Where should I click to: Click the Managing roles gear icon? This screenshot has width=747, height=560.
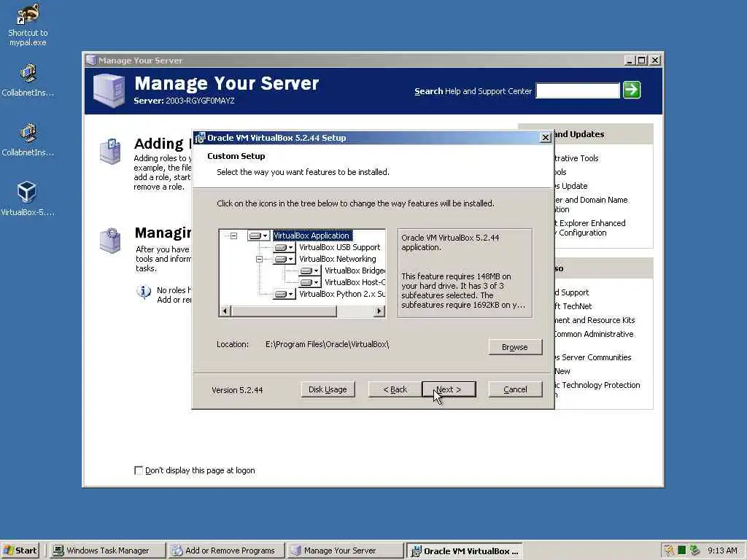pos(110,241)
